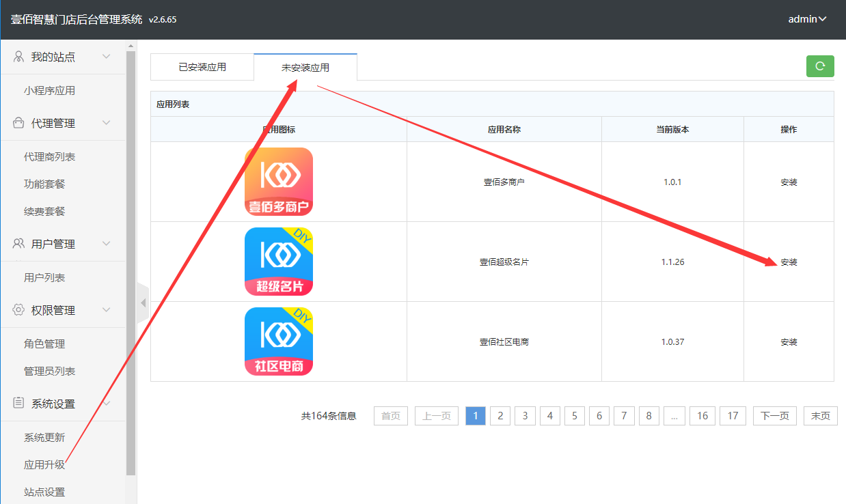Click the green refresh icon button
This screenshot has width=846, height=504.
coord(820,66)
